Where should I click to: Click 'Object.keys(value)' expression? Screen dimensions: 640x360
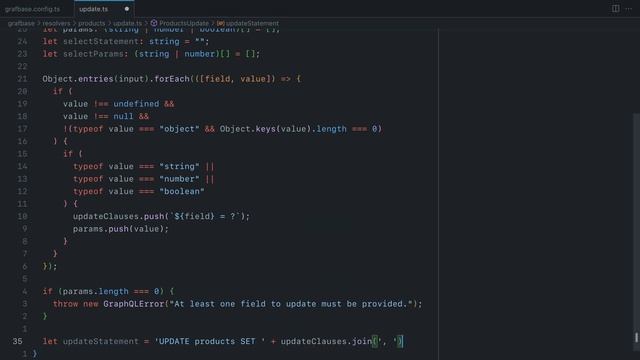point(265,129)
